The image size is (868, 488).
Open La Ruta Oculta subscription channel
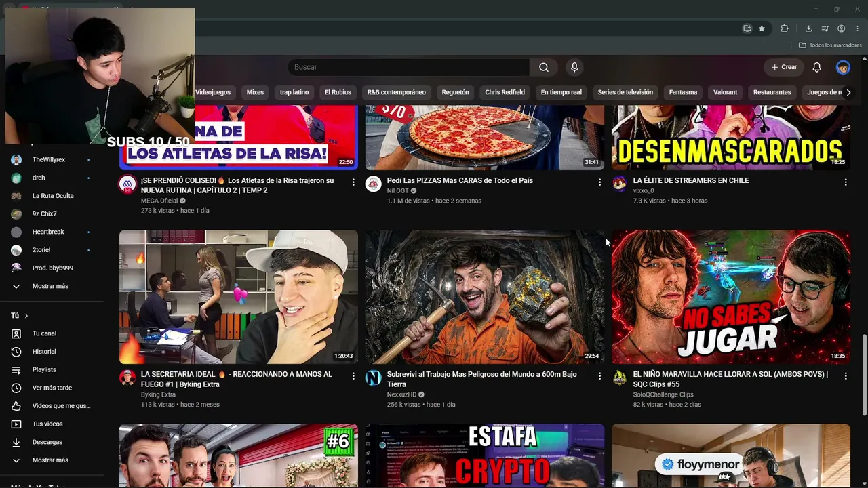pyautogui.click(x=52, y=196)
